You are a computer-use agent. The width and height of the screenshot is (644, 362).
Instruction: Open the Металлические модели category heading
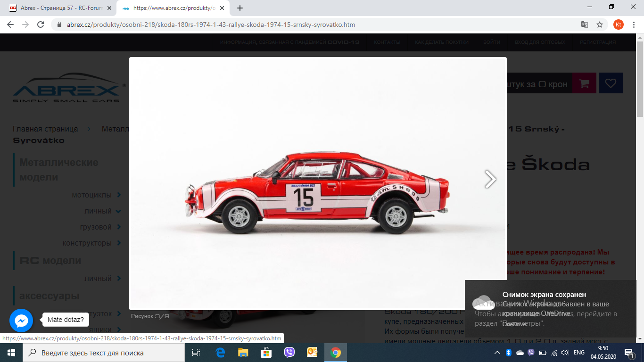pos(59,170)
